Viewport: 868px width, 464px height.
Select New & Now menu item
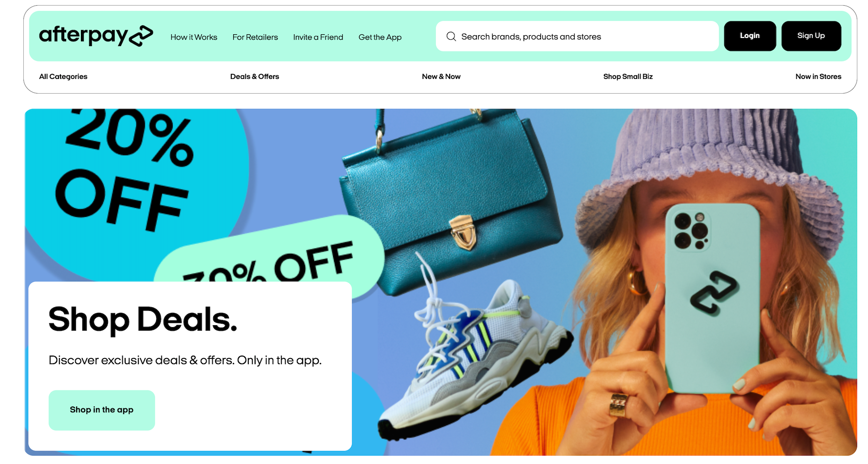441,77
